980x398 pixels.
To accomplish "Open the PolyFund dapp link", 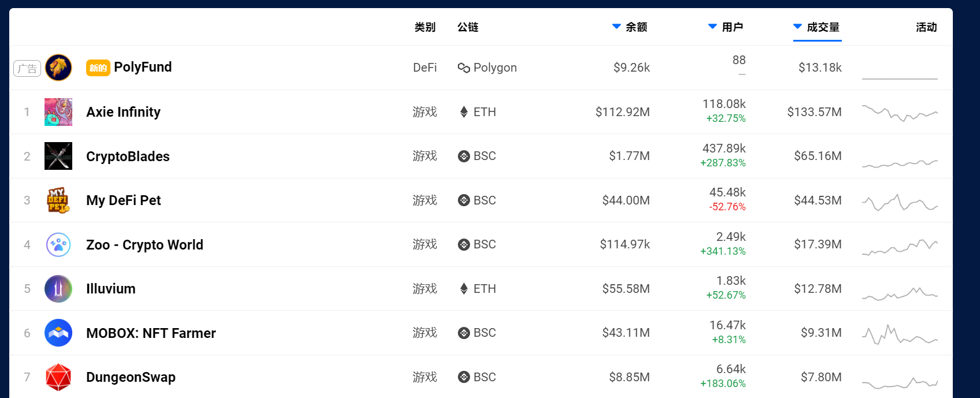I will [x=143, y=67].
